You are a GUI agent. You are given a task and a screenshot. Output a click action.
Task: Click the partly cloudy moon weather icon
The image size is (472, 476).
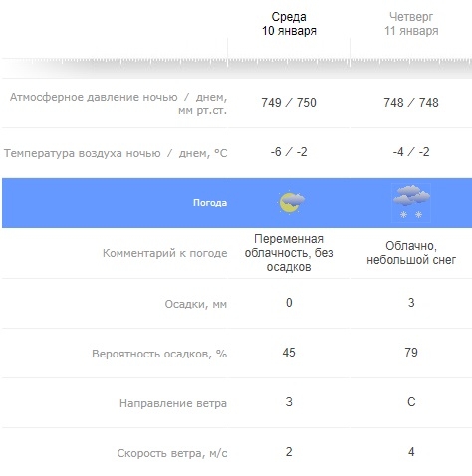292,202
